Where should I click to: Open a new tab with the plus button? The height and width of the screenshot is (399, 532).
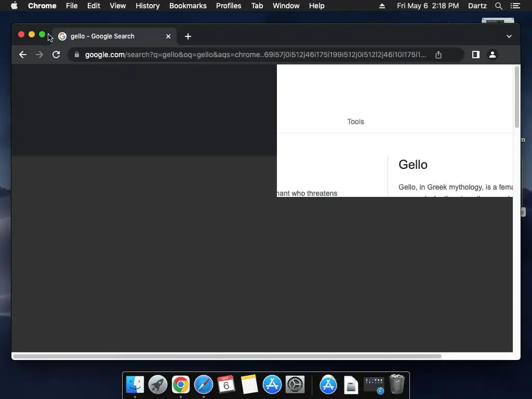tap(188, 36)
